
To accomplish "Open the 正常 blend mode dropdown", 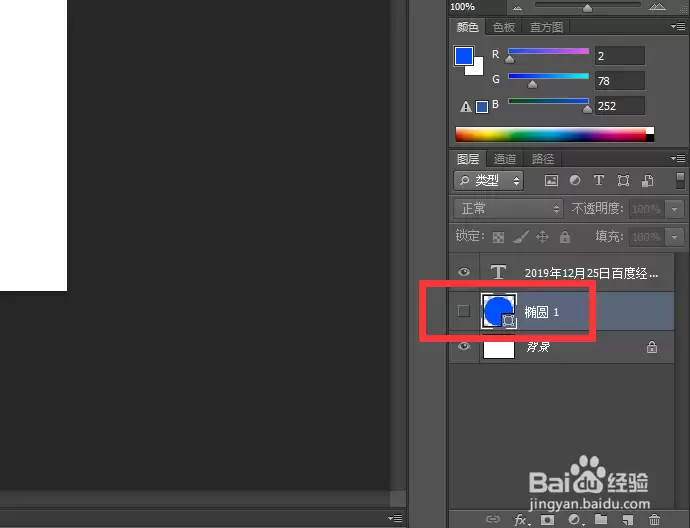I will [x=508, y=209].
